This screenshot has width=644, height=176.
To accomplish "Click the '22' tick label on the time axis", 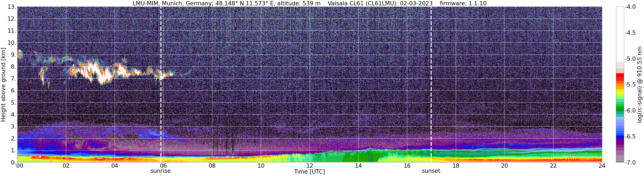I will (x=553, y=166).
